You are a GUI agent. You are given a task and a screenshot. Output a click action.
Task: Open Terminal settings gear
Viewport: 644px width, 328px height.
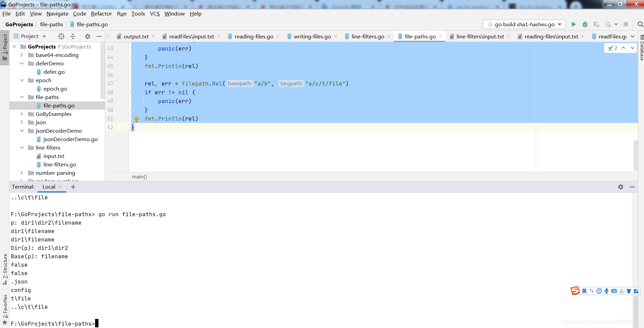621,187
